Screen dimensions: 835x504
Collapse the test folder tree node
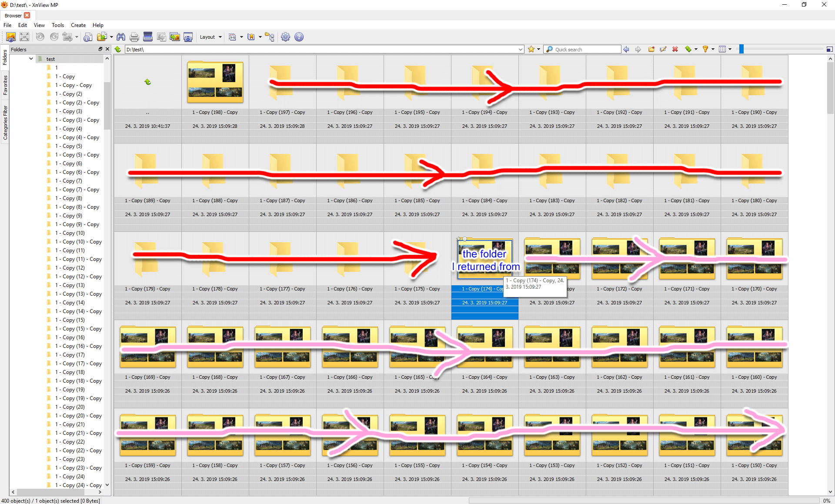tap(31, 59)
